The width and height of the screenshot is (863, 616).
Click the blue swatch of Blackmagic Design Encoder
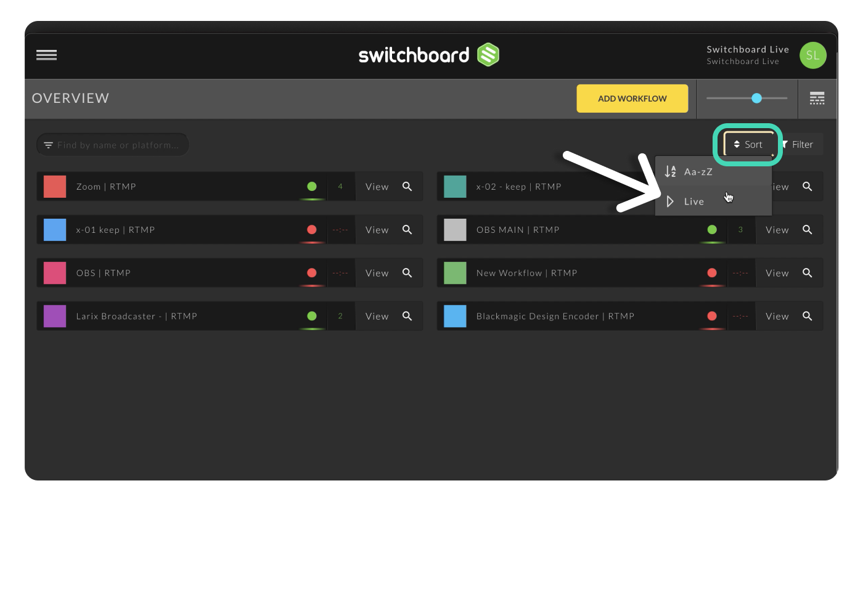(455, 316)
